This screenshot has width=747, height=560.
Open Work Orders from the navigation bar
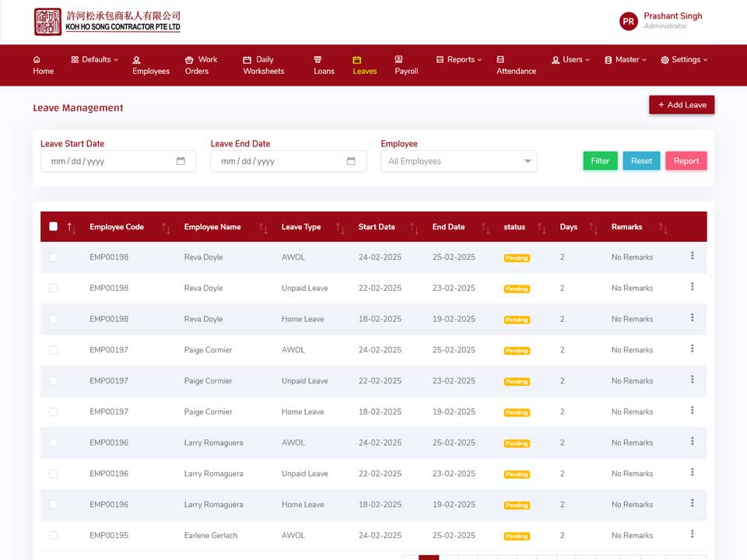click(201, 65)
